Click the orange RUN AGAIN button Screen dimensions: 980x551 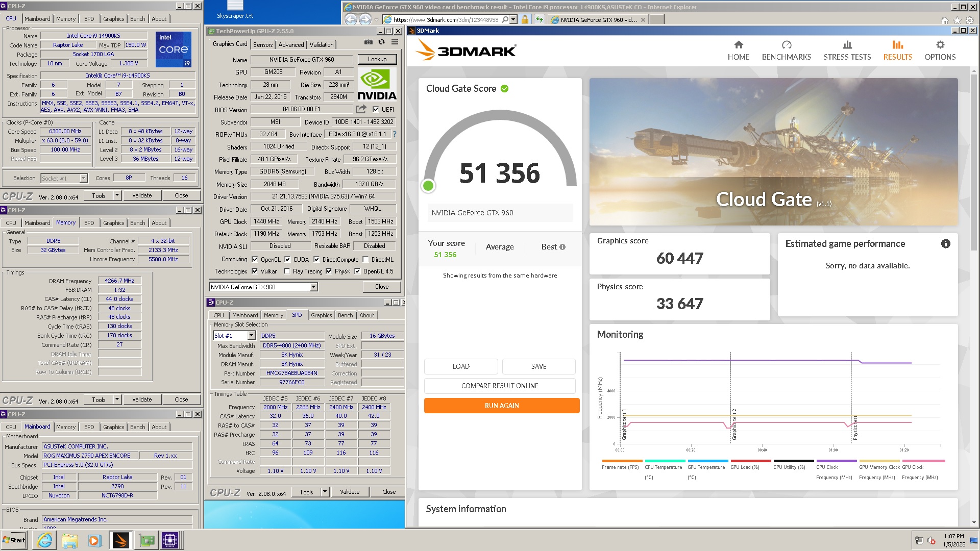(502, 406)
